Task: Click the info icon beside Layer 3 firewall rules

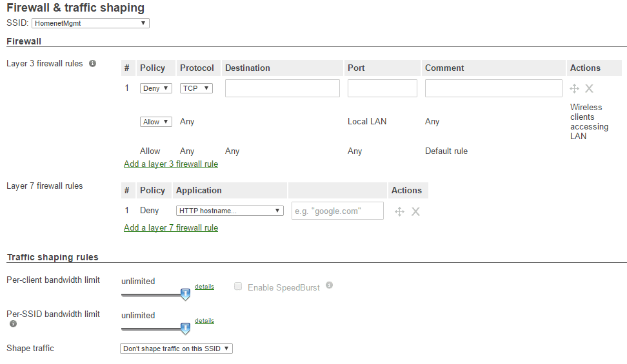Action: point(92,64)
